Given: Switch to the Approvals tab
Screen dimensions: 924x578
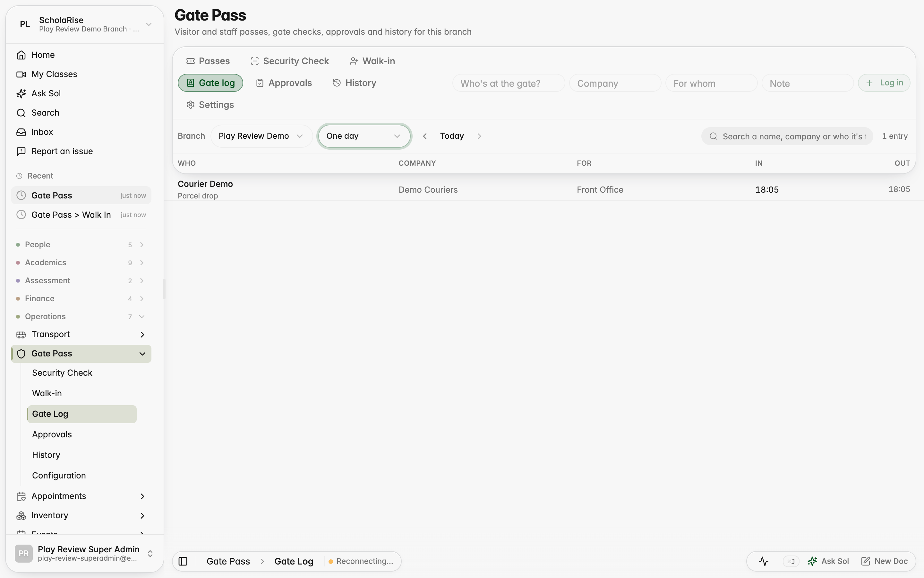Looking at the screenshot, I should pyautogui.click(x=284, y=83).
